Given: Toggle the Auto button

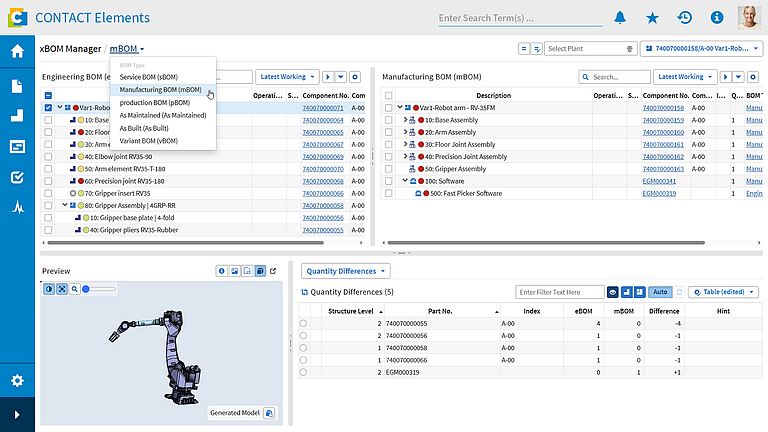Looking at the screenshot, I should tap(660, 292).
